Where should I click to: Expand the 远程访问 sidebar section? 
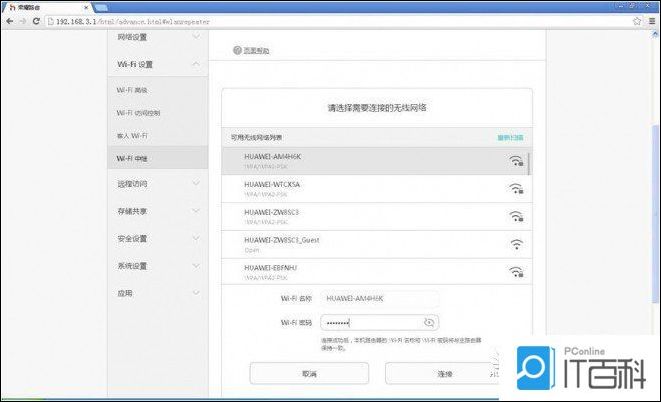pos(158,184)
